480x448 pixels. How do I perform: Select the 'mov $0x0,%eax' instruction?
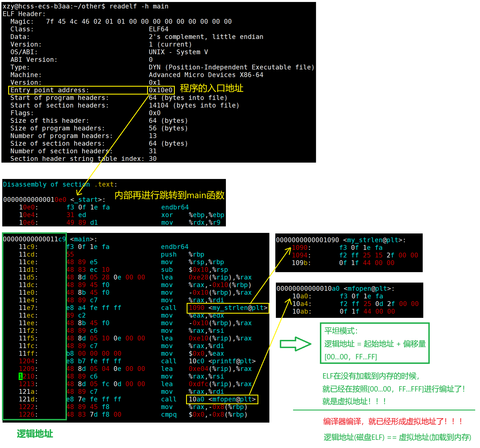coord(192,353)
